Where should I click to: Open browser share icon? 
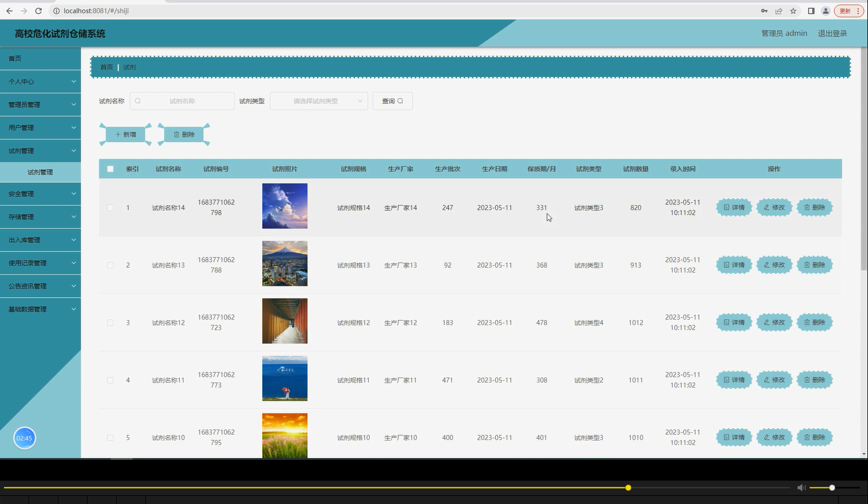779,11
